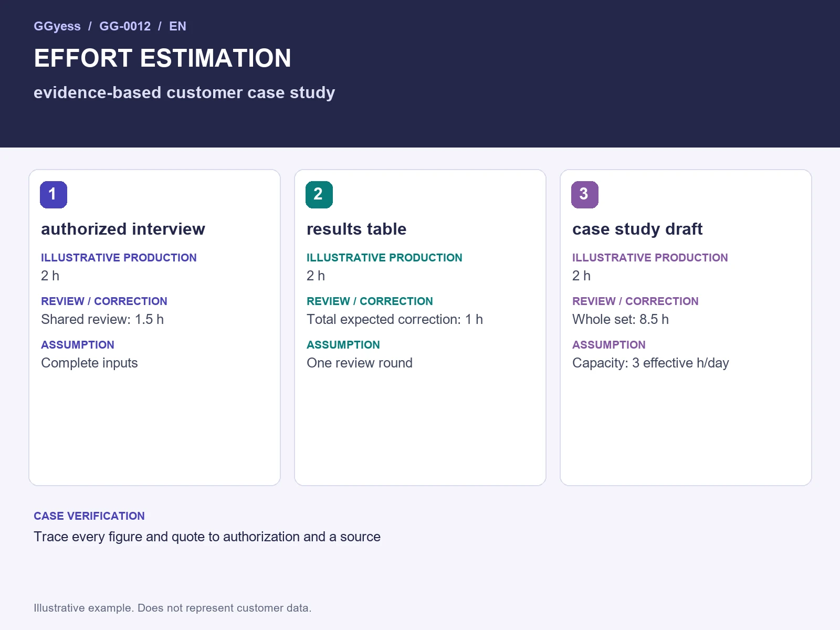The height and width of the screenshot is (630, 840).
Task: Click the 2 h value under case study draft
Action: tap(582, 276)
